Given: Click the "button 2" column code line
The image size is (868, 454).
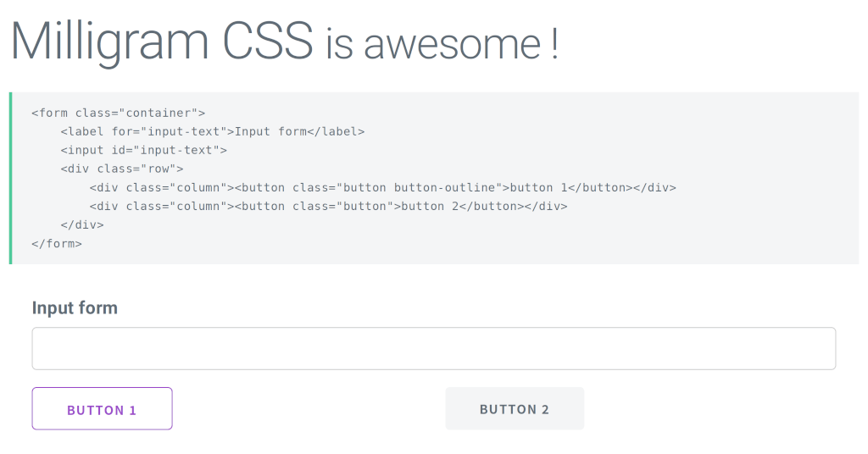Looking at the screenshot, I should point(328,206).
